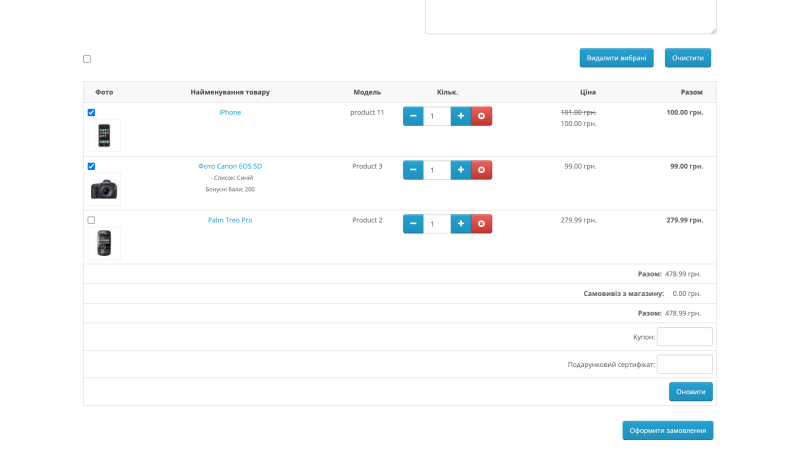Click the Product 3 model cell
This screenshot has height=450, width=800.
pos(367,166)
